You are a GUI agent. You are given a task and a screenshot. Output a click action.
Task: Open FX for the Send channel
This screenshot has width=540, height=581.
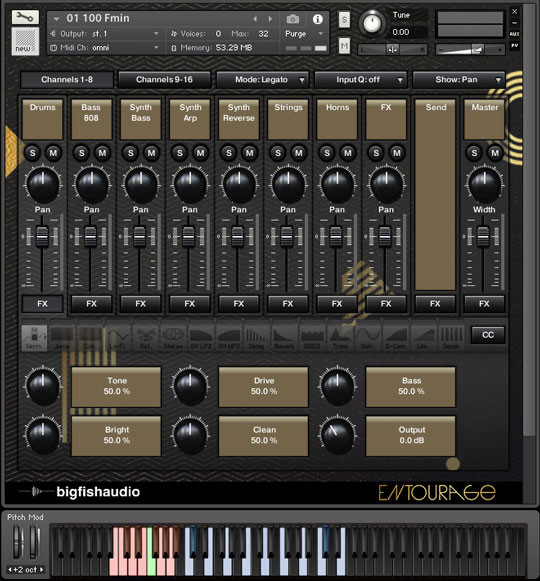click(435, 304)
